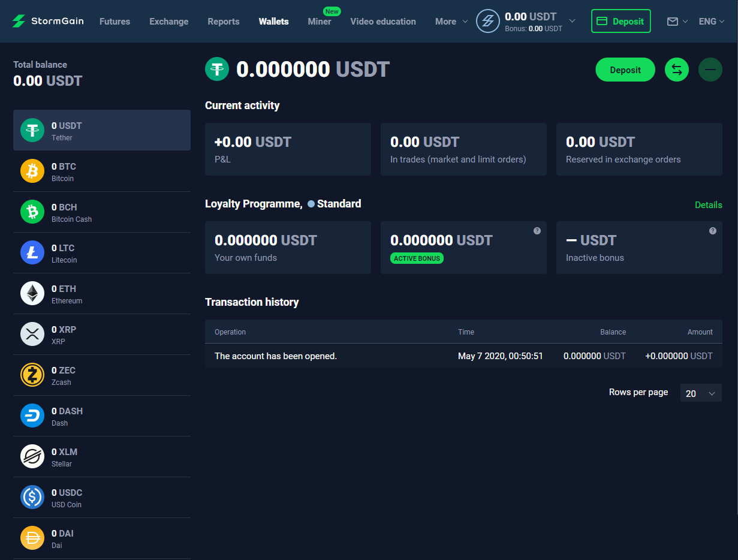This screenshot has width=738, height=560.
Task: Click the 'Current activity' heading
Action: 242,106
